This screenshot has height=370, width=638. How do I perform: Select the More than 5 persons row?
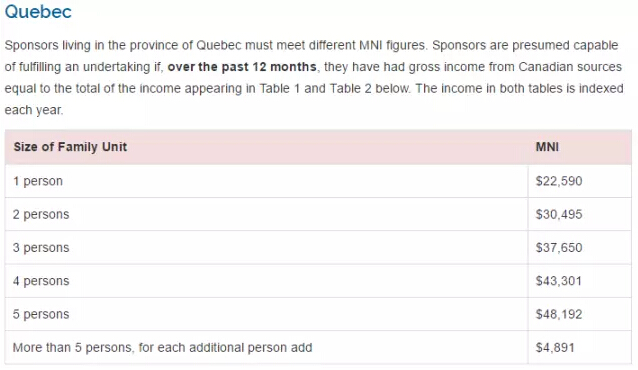[x=318, y=348]
